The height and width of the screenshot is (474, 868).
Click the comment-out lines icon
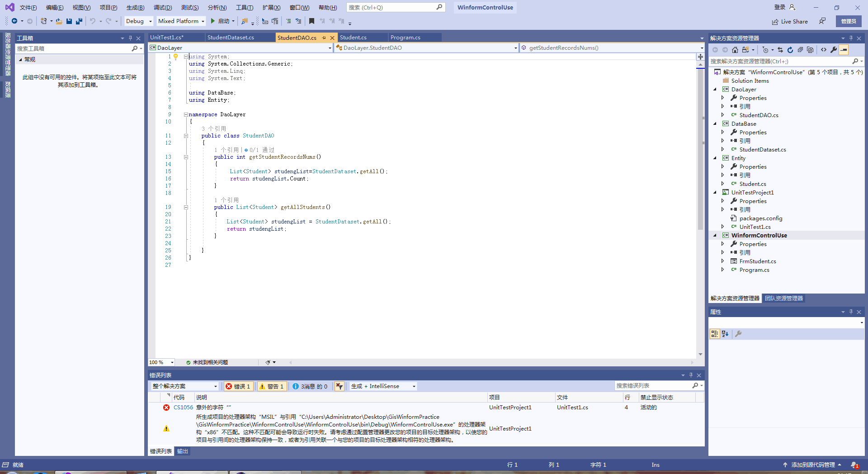(288, 21)
